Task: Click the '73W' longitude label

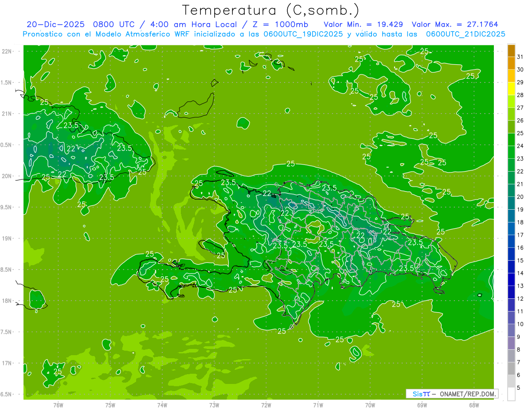Action: 214,405
